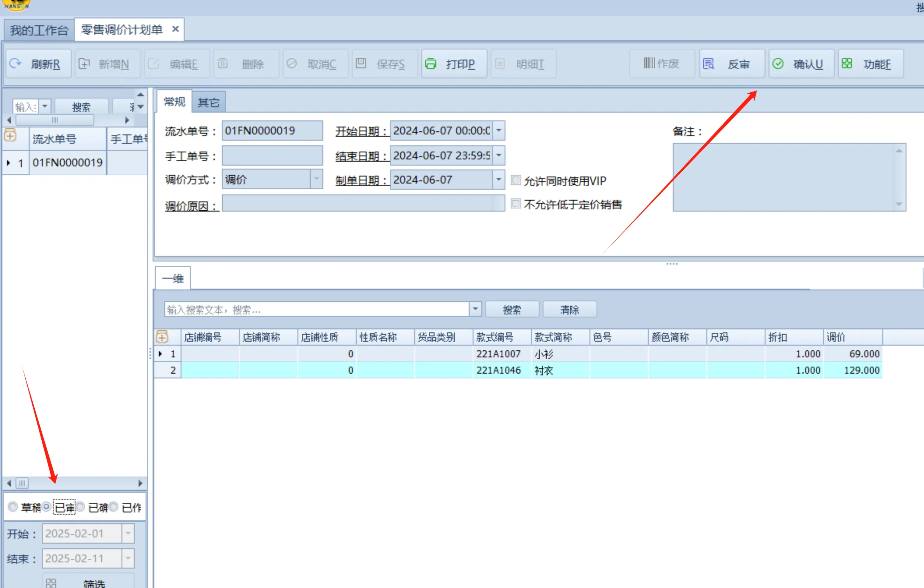Click the 清除 clear button
This screenshot has height=588, width=924.
tap(569, 310)
